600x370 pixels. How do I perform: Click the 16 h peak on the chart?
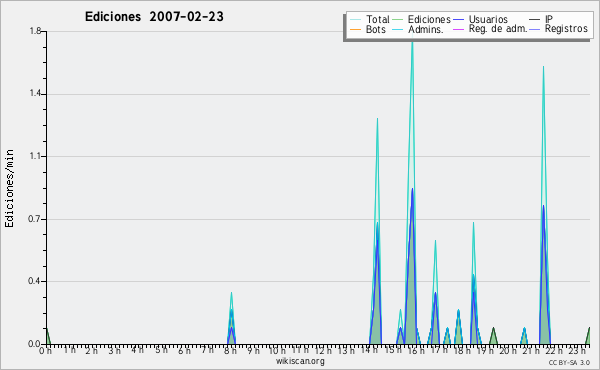coord(412,36)
